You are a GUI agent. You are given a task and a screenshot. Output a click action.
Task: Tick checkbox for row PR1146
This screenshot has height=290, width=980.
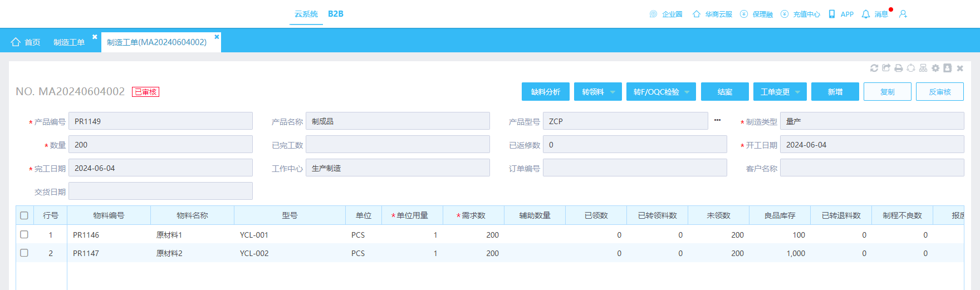(x=24, y=234)
